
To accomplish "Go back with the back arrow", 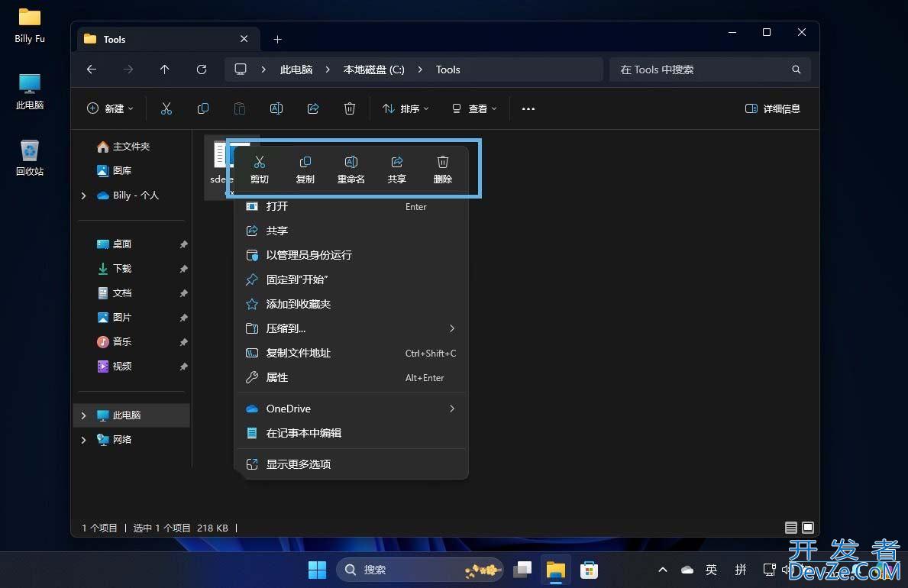I will [92, 69].
